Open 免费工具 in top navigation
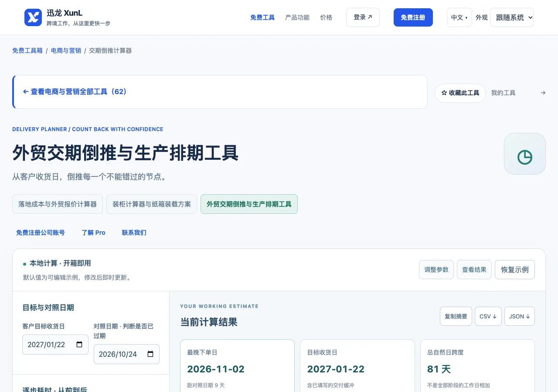558x392 pixels. (262, 17)
